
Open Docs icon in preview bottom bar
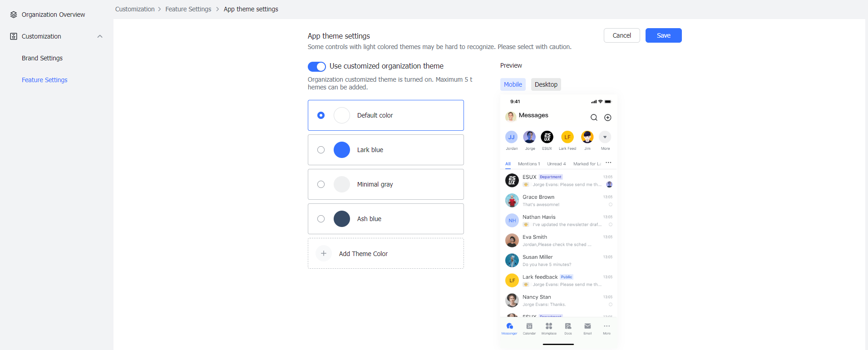click(x=568, y=326)
